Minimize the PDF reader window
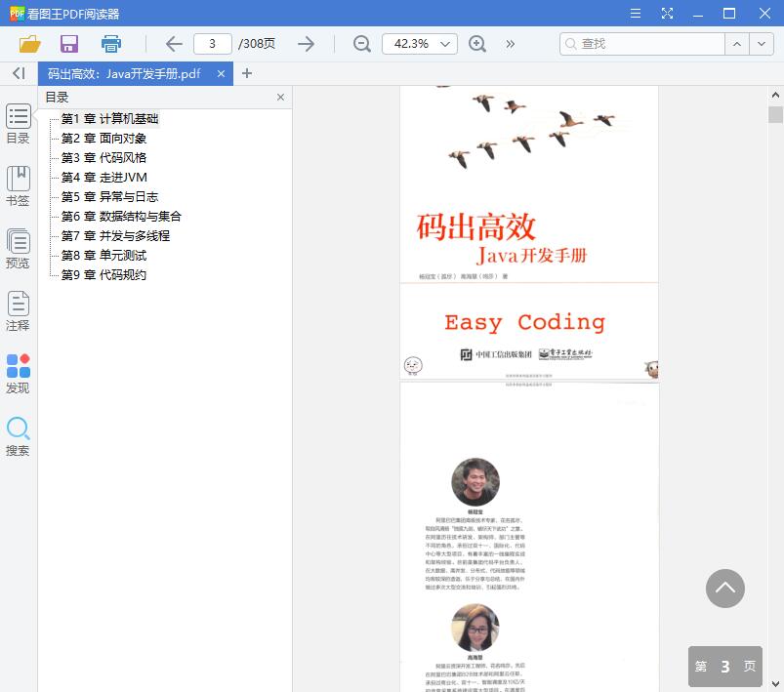This screenshot has height=692, width=784. [698, 14]
